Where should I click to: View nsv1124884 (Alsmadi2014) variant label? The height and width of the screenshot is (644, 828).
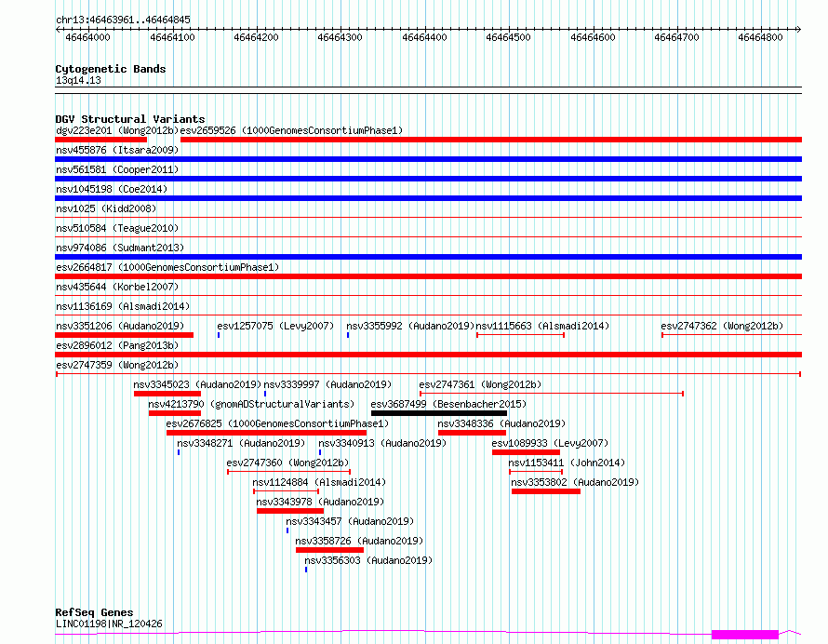319,482
